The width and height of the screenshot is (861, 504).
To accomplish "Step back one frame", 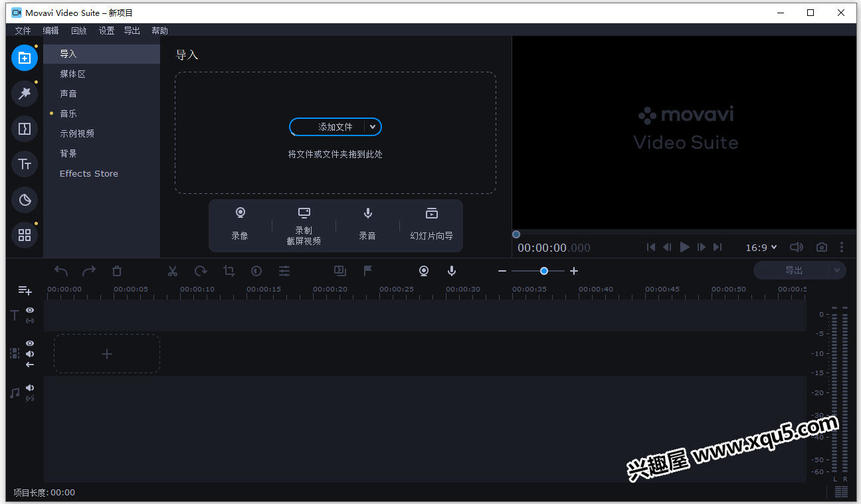I will point(668,247).
